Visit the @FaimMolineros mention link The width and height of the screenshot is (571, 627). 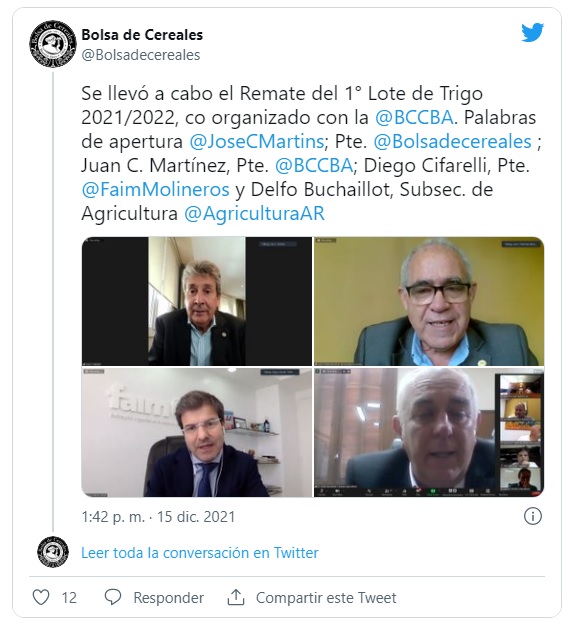click(156, 190)
